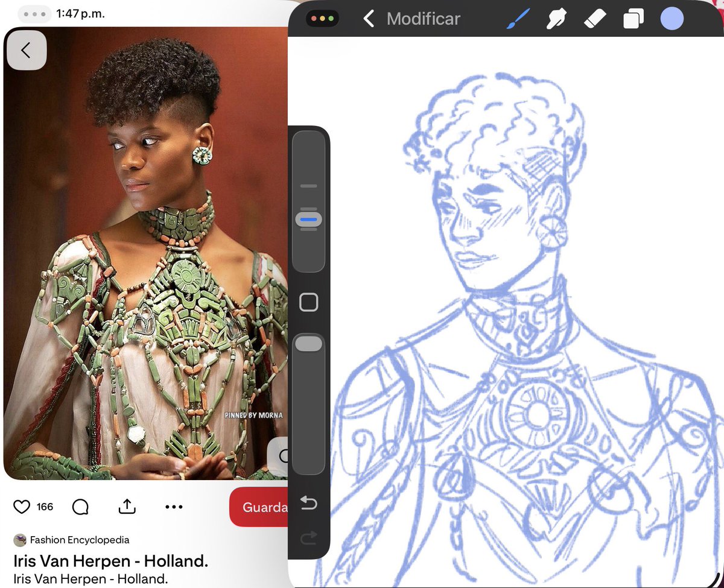Open the Modificar menu in Procreate
724x588 pixels.
click(423, 19)
